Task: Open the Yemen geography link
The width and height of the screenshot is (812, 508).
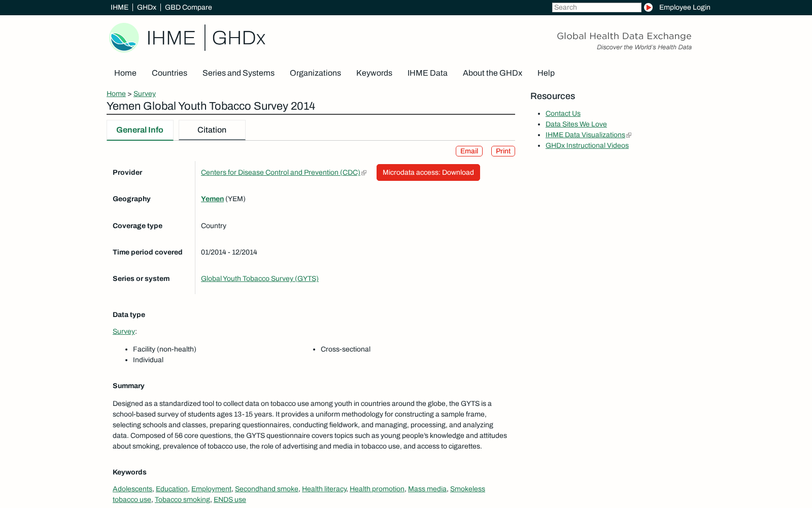Action: [x=212, y=199]
